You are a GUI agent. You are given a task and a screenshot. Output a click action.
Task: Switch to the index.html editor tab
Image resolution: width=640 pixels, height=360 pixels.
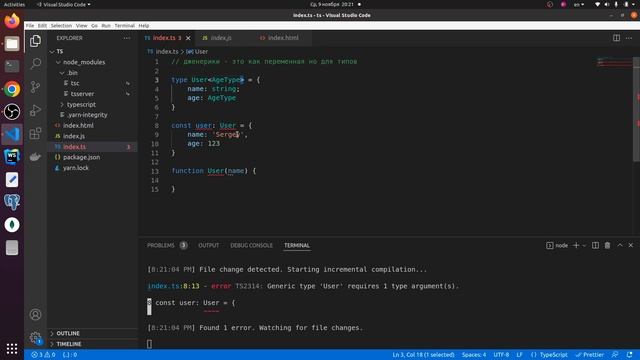tap(283, 38)
